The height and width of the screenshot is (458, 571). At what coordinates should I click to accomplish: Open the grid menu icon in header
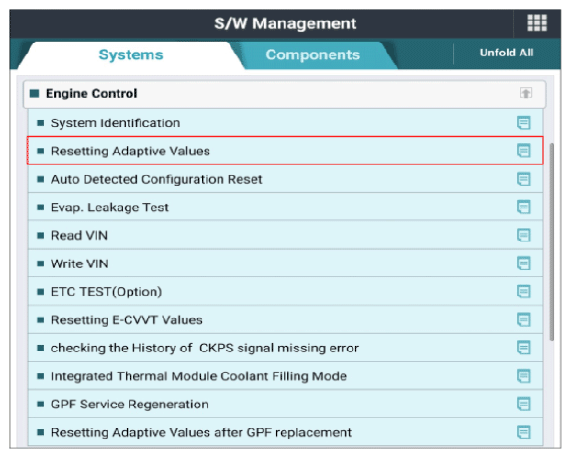(x=537, y=23)
